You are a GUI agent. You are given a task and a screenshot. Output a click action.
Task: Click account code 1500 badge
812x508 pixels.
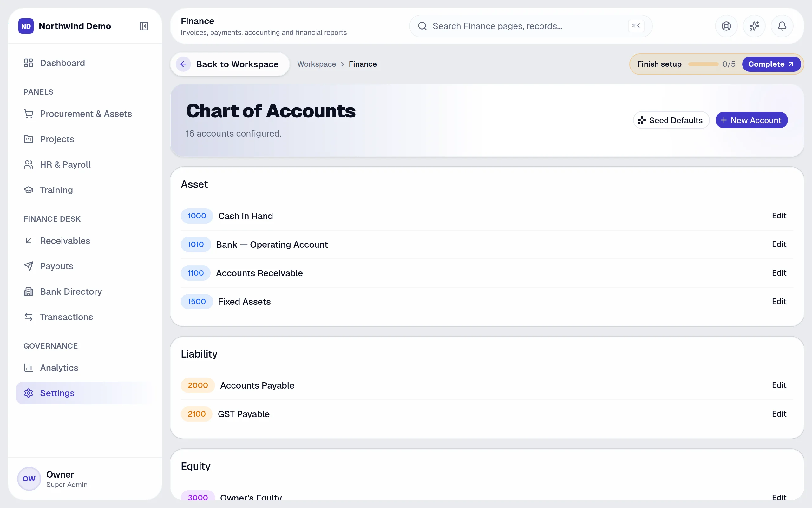197,301
